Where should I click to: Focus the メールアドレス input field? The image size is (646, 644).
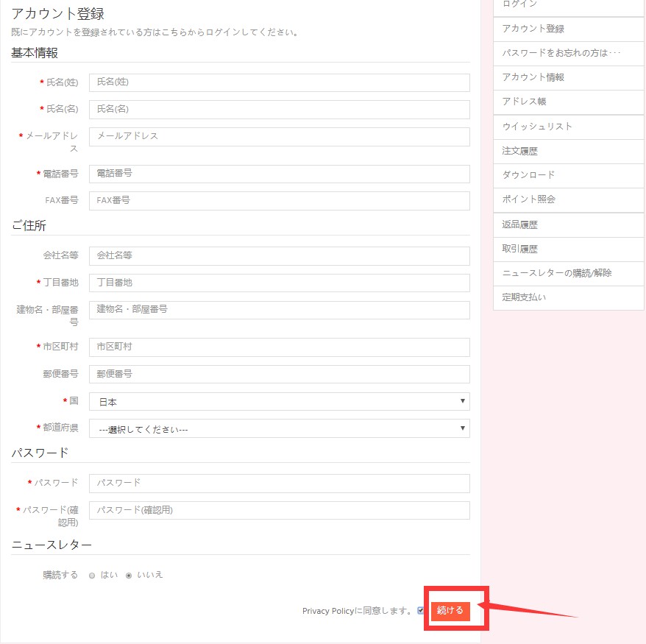(x=280, y=136)
